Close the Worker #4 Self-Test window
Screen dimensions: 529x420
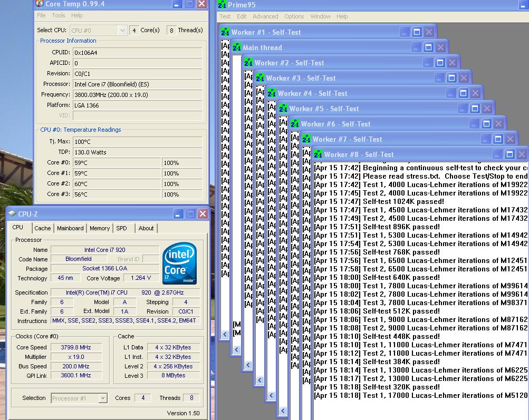tap(476, 93)
